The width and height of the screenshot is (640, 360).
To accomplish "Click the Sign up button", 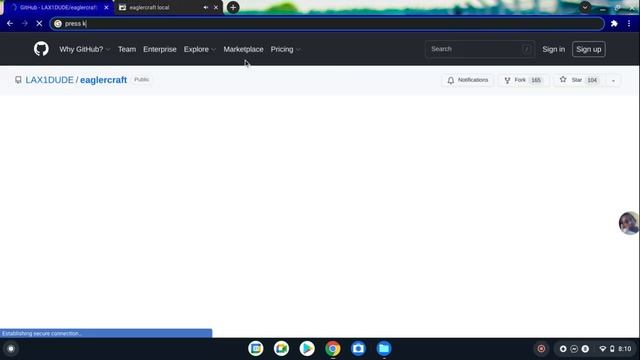I will click(x=589, y=49).
